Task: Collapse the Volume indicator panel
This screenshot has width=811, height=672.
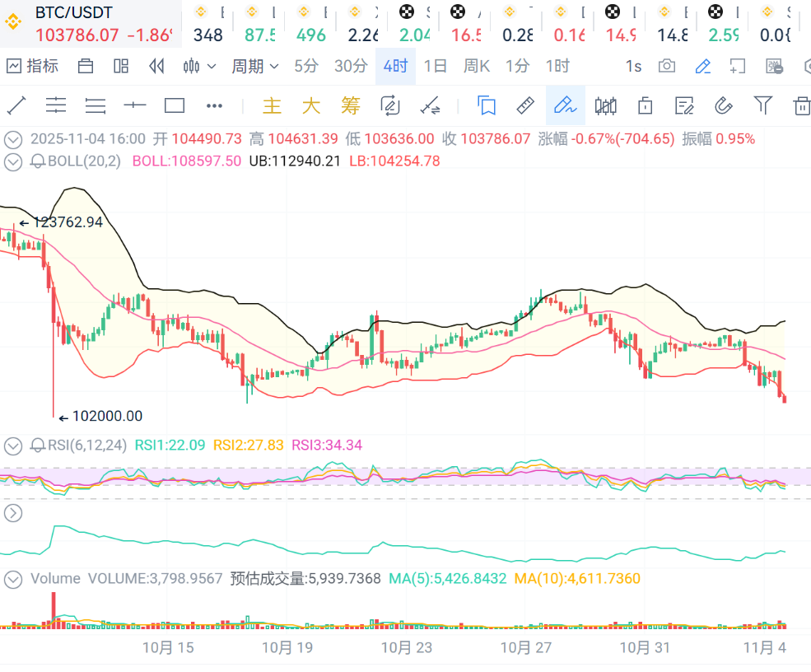Action: click(x=12, y=579)
